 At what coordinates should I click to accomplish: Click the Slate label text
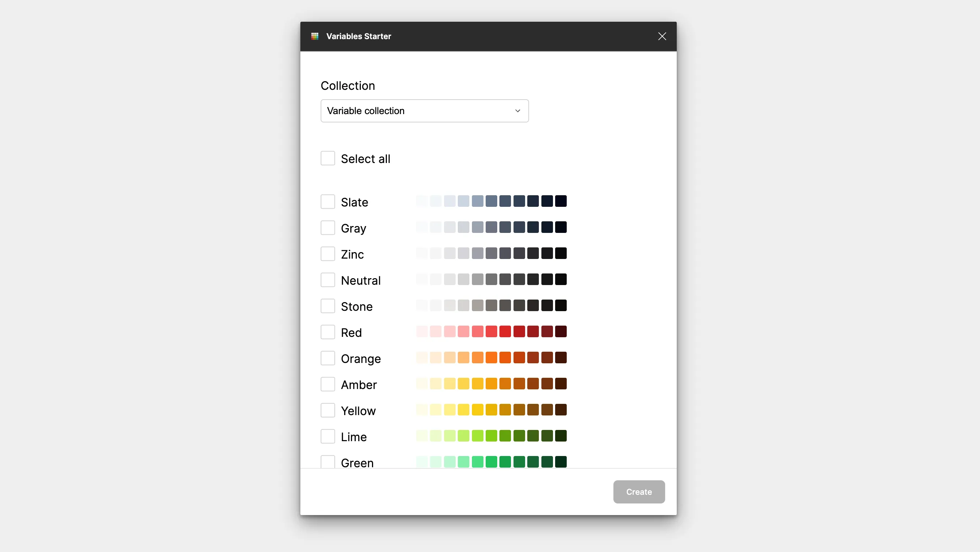tap(354, 202)
